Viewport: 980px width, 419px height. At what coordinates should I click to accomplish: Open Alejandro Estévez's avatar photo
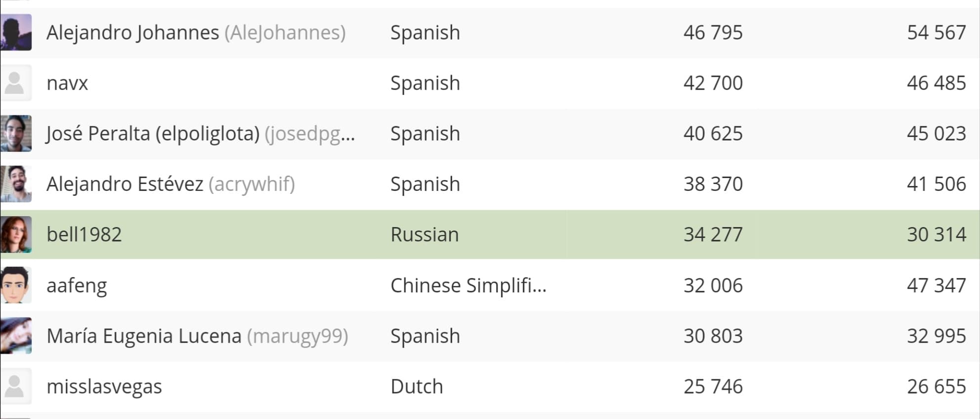click(16, 184)
